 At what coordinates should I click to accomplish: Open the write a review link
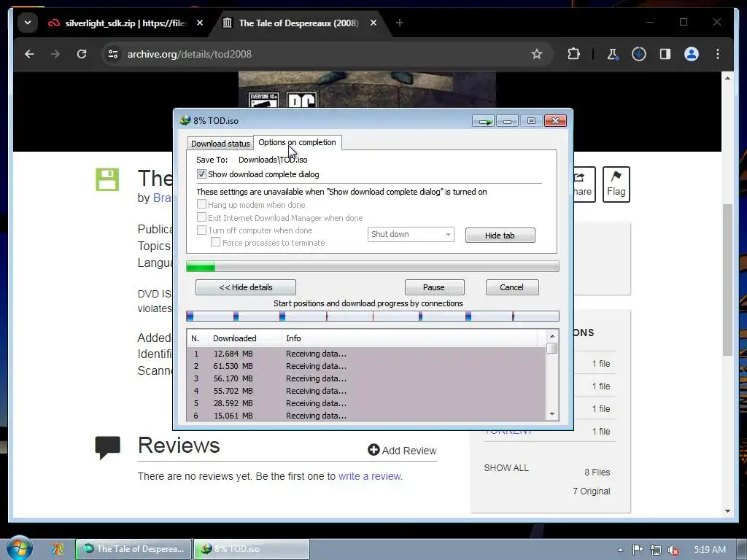click(370, 476)
